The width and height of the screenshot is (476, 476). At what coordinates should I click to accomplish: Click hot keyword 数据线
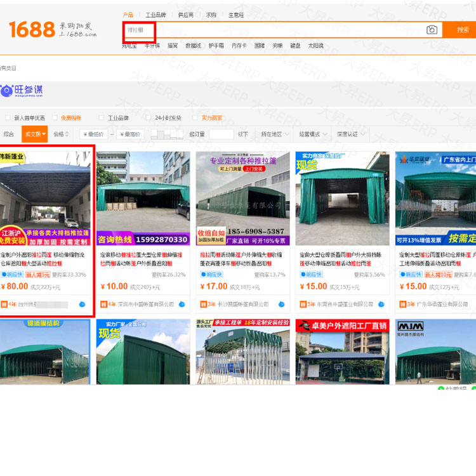(x=193, y=46)
